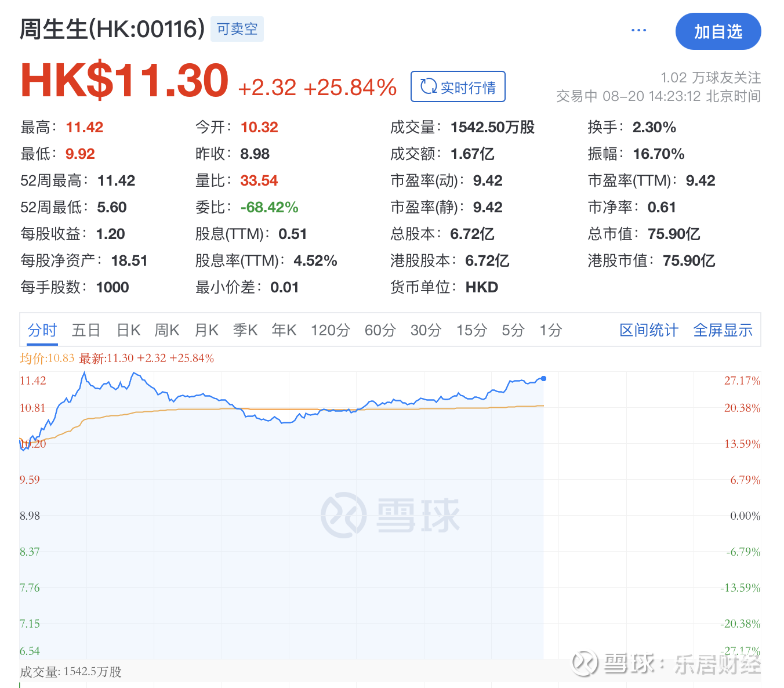Click the 总市值 value 75.90亿
This screenshot has width=784, height=688.
pos(674,234)
